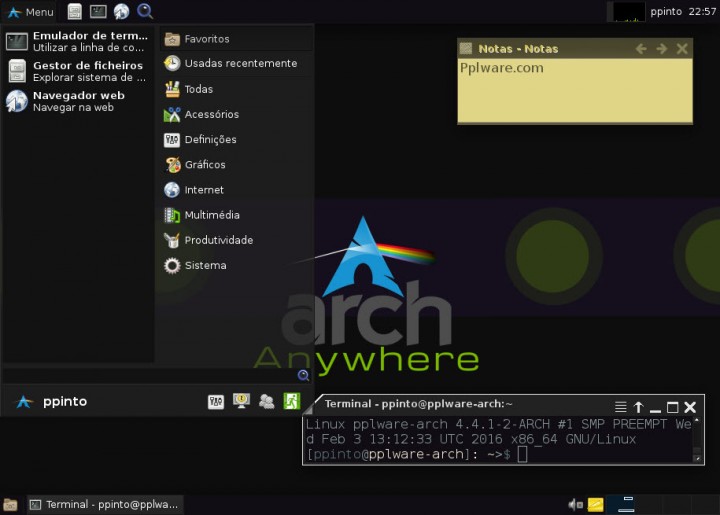Open the Gráficos category
The image size is (720, 515).
237,164
